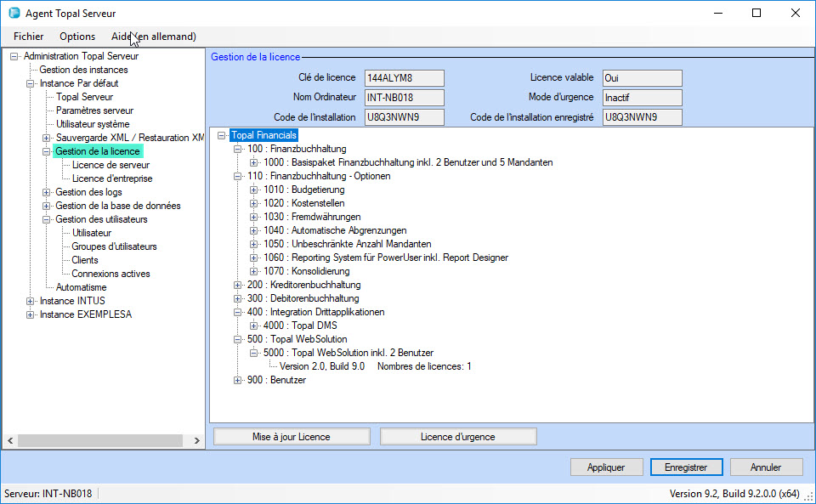This screenshot has width=816, height=504.
Task: Collapse the 110 : Finanzbuchhaltung - Optionen branch
Action: [238, 176]
